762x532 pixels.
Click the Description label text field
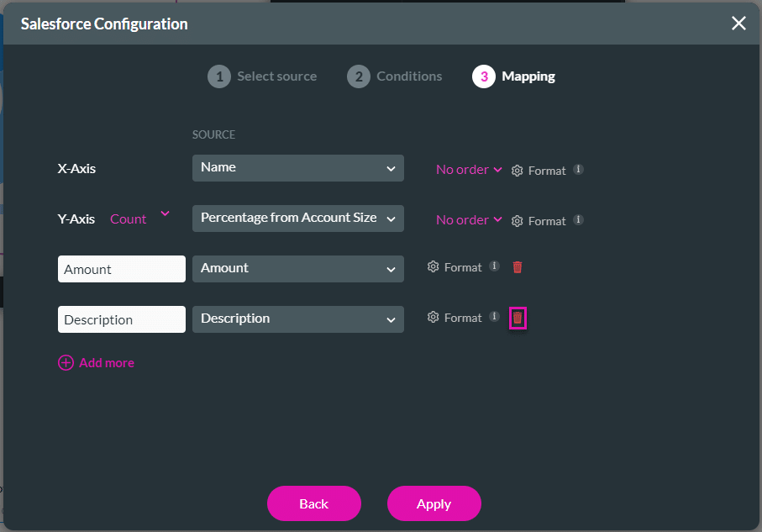121,319
